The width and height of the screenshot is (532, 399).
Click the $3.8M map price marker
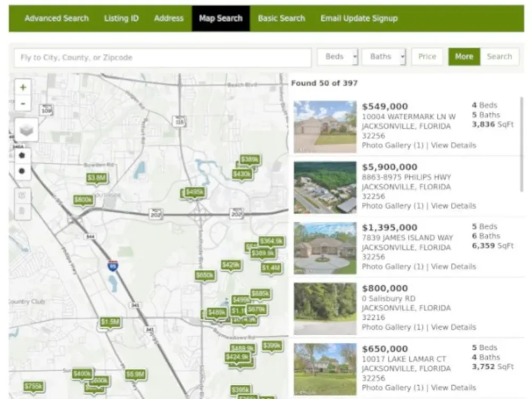(97, 178)
